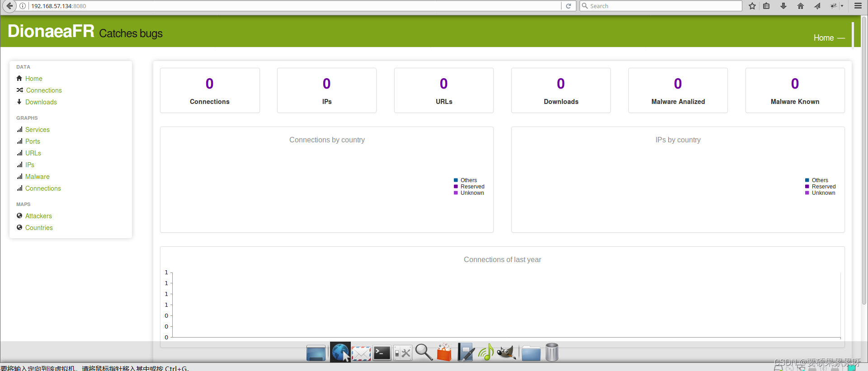This screenshot has height=371, width=868.
Task: Click the shuffle icon beside DATA Connections
Action: pos(20,90)
